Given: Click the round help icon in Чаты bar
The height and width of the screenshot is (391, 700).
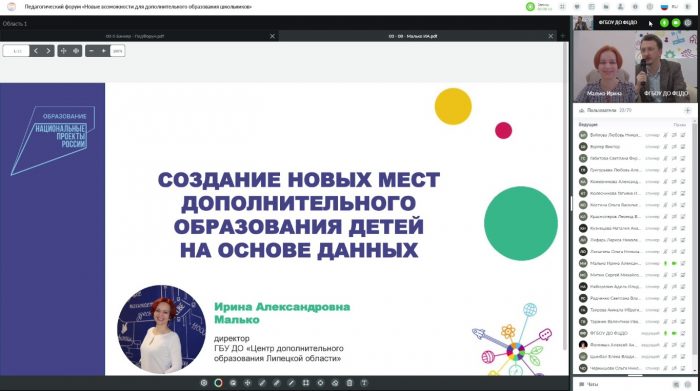Looking at the screenshot, I should click(x=688, y=384).
